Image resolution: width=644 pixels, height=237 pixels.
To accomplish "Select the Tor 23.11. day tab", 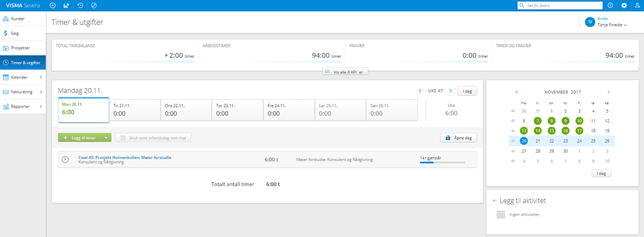I will pos(237,110).
